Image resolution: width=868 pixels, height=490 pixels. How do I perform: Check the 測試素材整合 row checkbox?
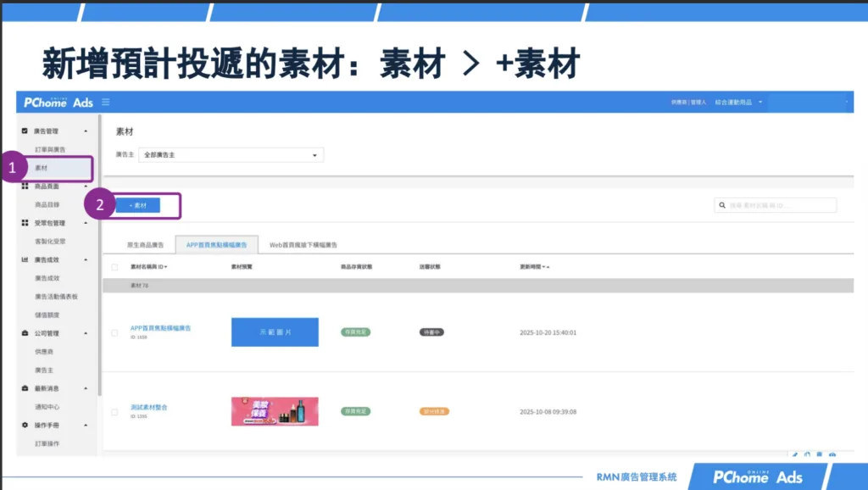[114, 411]
